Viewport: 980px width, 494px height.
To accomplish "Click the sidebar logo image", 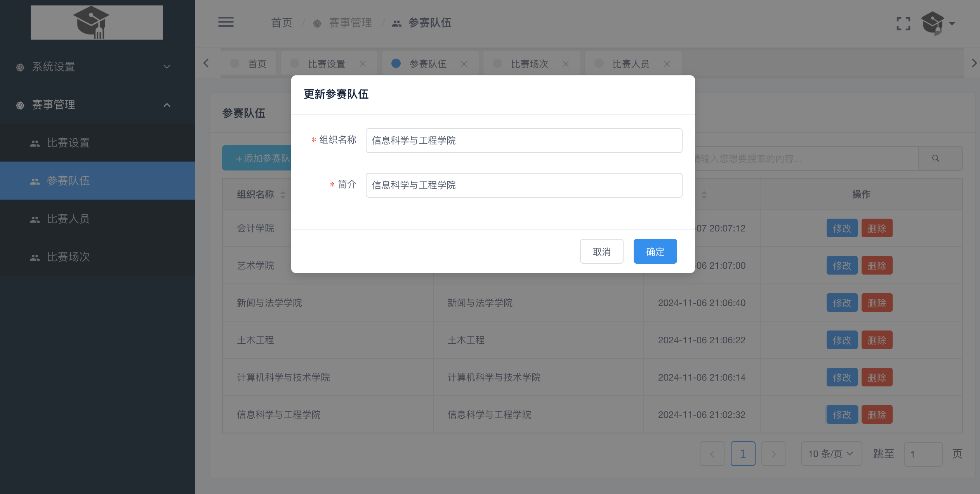I will click(x=97, y=23).
